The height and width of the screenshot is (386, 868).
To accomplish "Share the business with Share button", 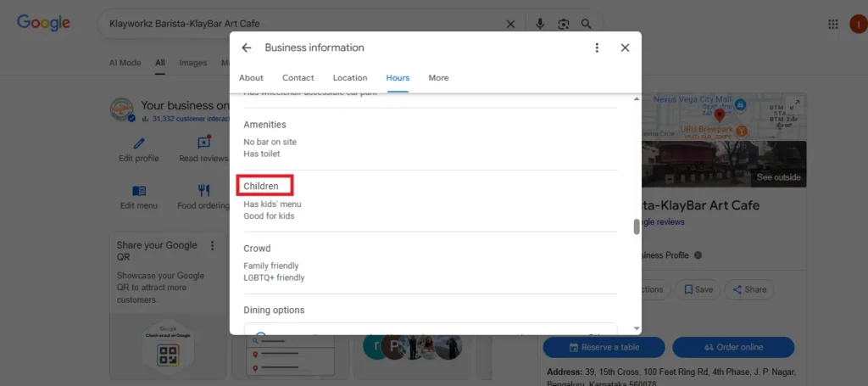I will [749, 289].
